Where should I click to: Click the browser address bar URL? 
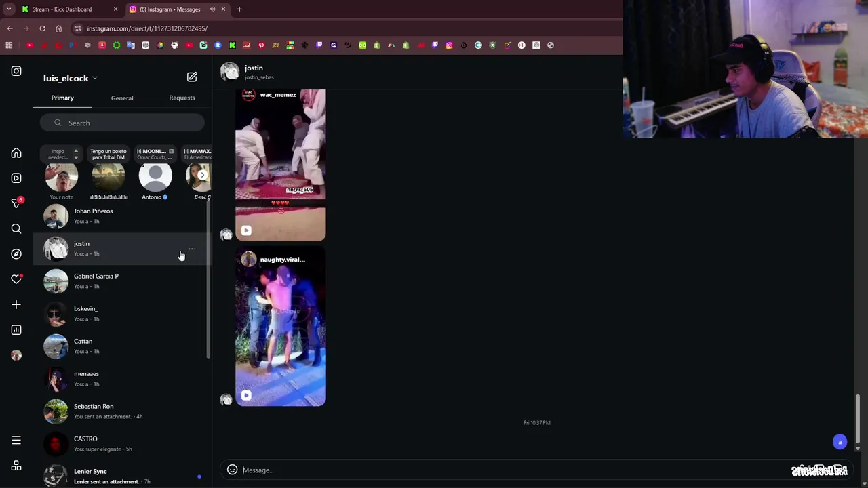(x=147, y=28)
